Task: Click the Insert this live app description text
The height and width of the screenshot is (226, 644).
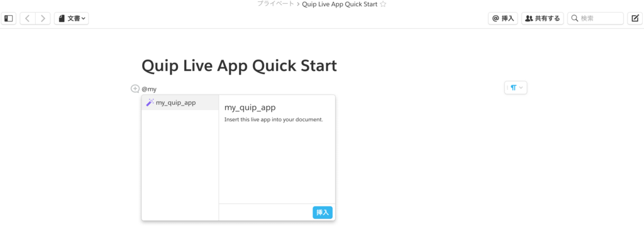Action: [274, 120]
